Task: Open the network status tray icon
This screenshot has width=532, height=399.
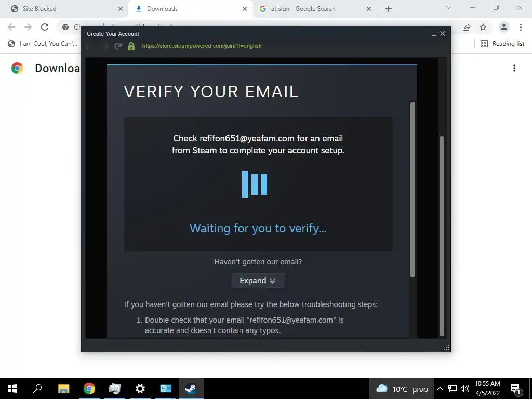Action: point(453,389)
